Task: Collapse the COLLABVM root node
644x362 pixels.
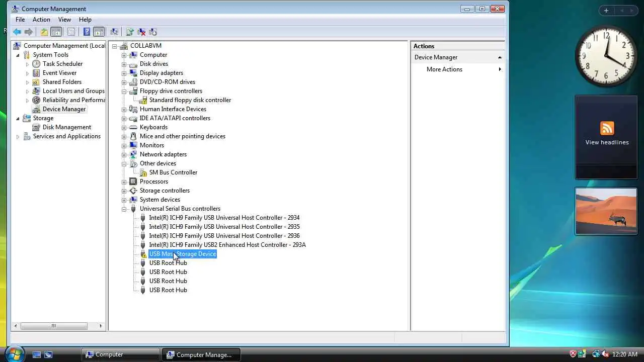Action: [114, 46]
